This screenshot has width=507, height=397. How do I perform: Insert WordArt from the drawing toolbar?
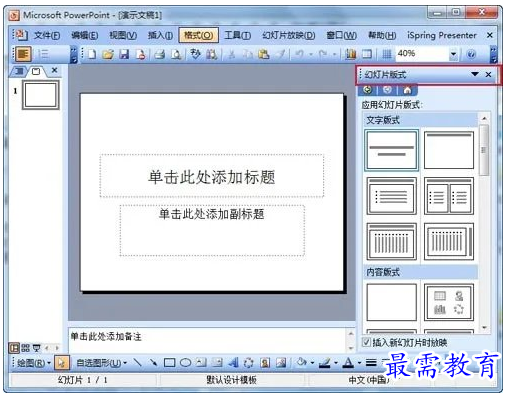(x=233, y=362)
